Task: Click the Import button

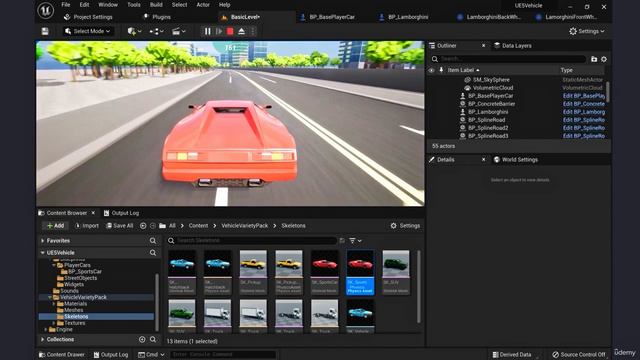Action: pos(87,226)
